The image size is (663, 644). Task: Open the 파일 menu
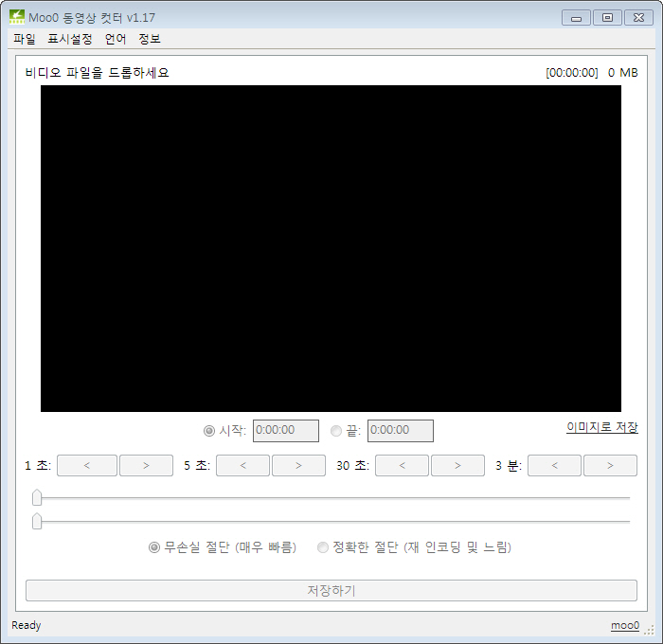(24, 39)
